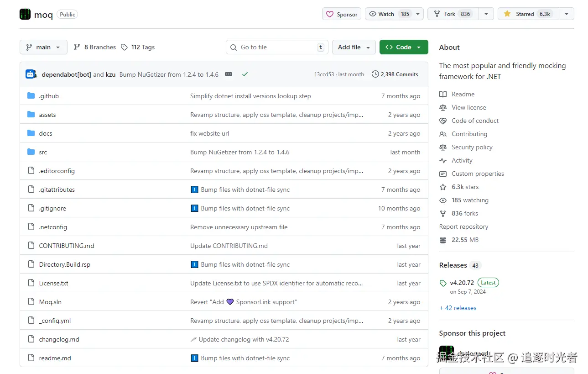588x374 pixels.
Task: View the 112 Tags link
Action: pos(138,47)
